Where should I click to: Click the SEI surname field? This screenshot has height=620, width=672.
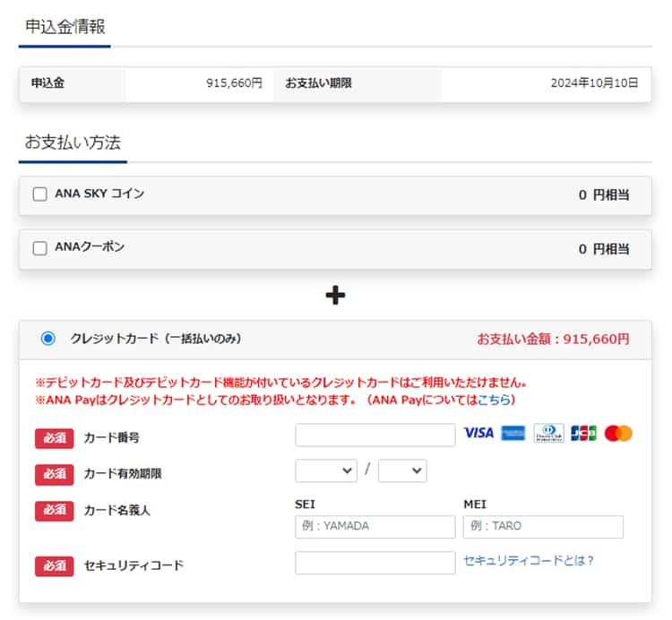pyautogui.click(x=375, y=527)
